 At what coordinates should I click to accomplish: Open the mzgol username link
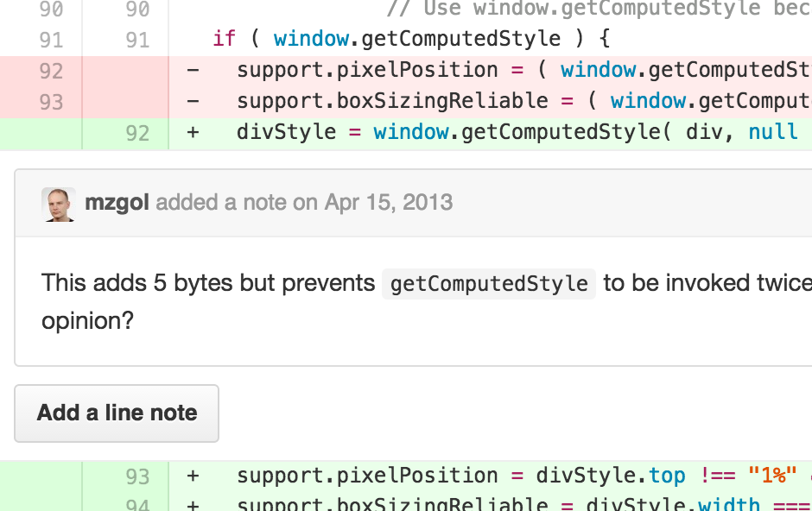click(x=117, y=202)
